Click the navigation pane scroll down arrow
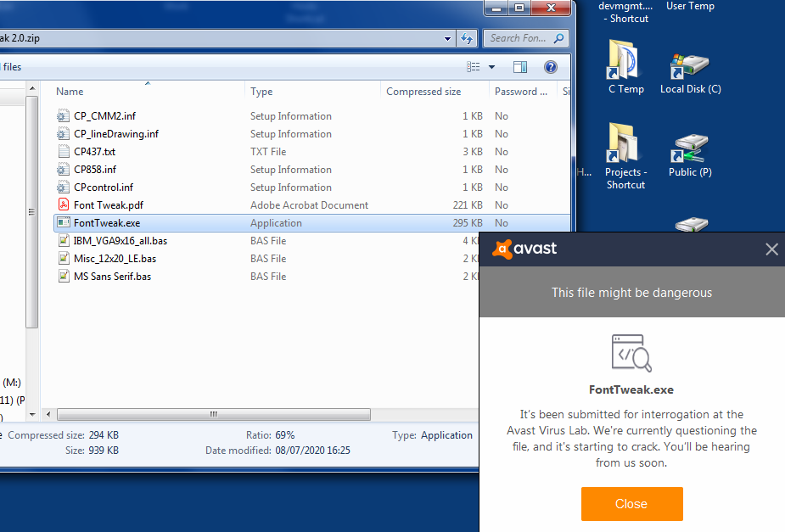This screenshot has width=785, height=532. coord(32,414)
